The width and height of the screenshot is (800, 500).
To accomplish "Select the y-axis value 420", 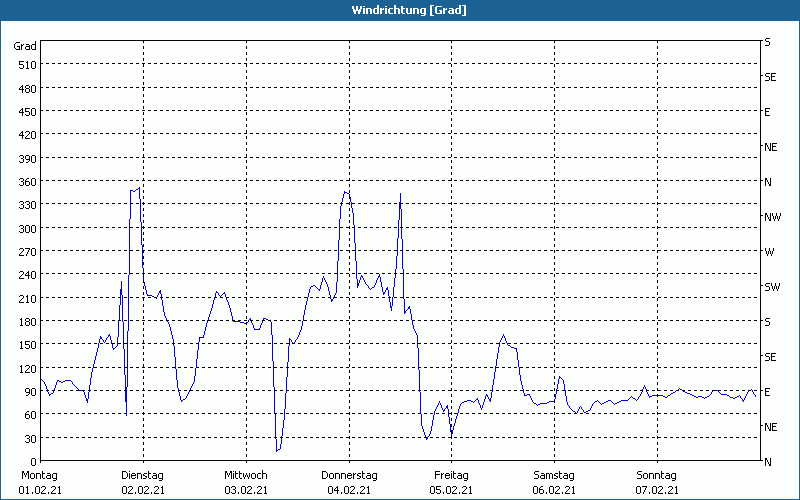I will click(x=28, y=135).
